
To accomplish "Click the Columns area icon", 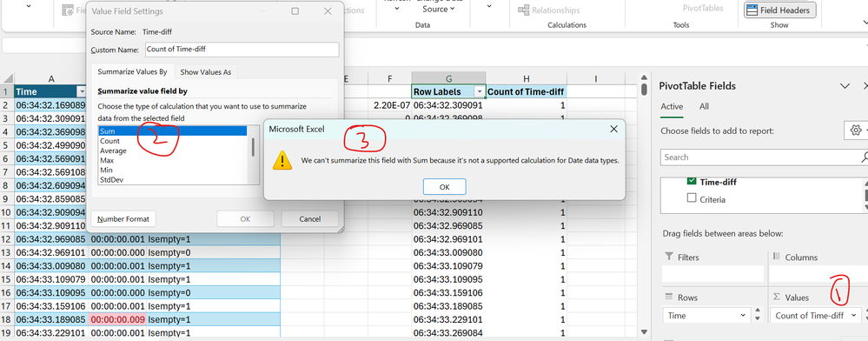I will tap(776, 257).
